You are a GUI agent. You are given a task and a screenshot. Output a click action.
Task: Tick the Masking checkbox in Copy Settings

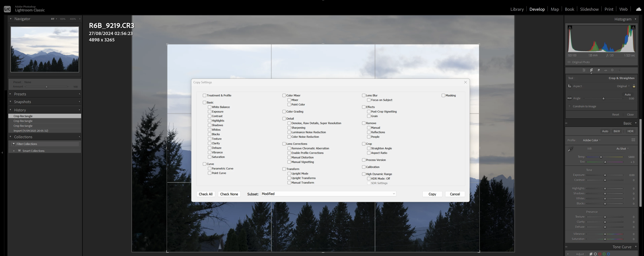(443, 95)
